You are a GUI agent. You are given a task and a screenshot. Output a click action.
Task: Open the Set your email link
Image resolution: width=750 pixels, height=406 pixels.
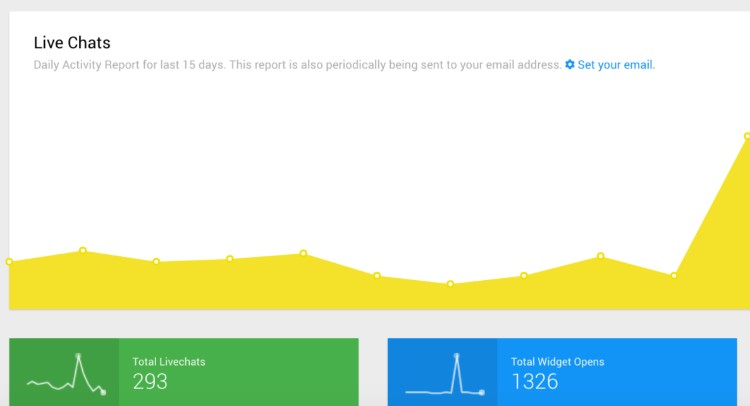click(x=616, y=65)
